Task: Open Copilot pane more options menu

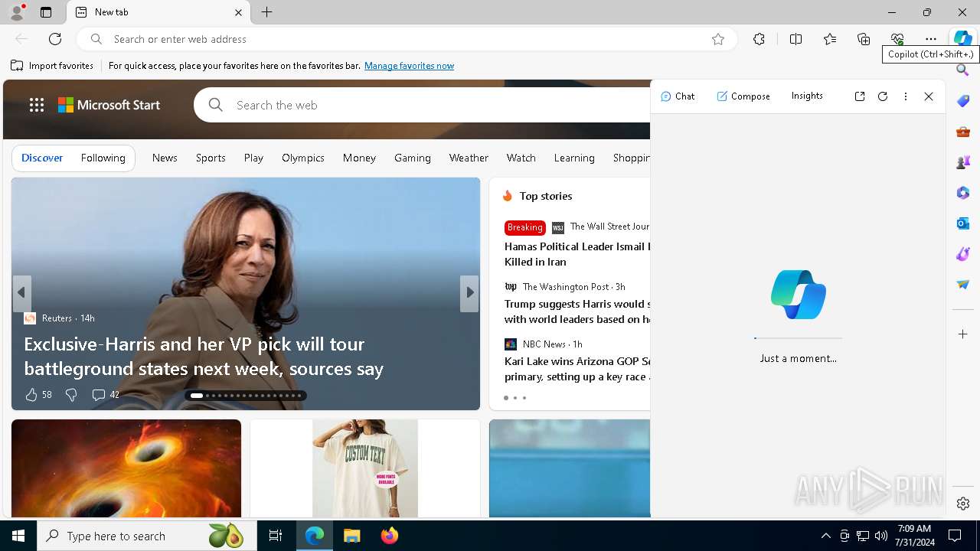Action: tap(906, 96)
